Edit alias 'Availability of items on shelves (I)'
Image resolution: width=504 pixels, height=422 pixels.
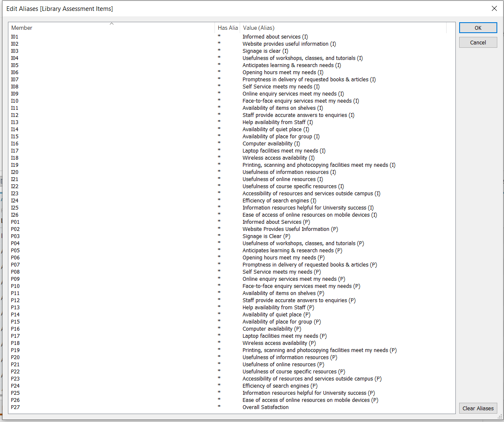click(283, 108)
